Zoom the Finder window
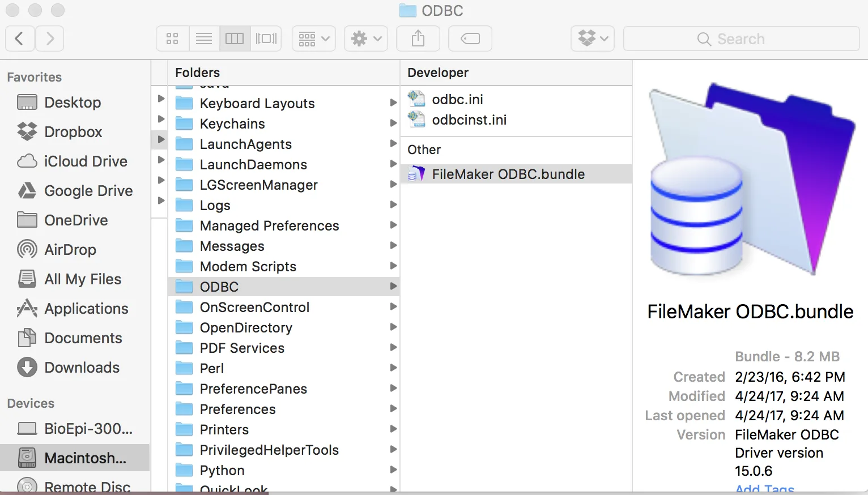The width and height of the screenshot is (868, 495). (x=58, y=10)
